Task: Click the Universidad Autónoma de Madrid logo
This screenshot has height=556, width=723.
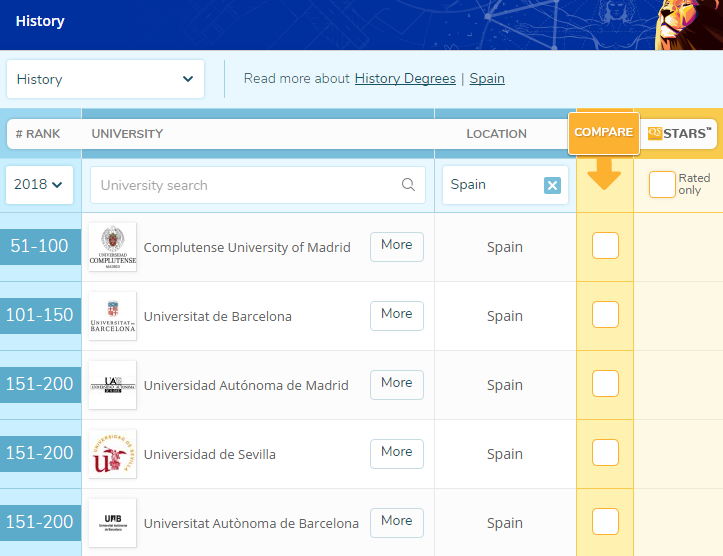Action: (x=113, y=385)
